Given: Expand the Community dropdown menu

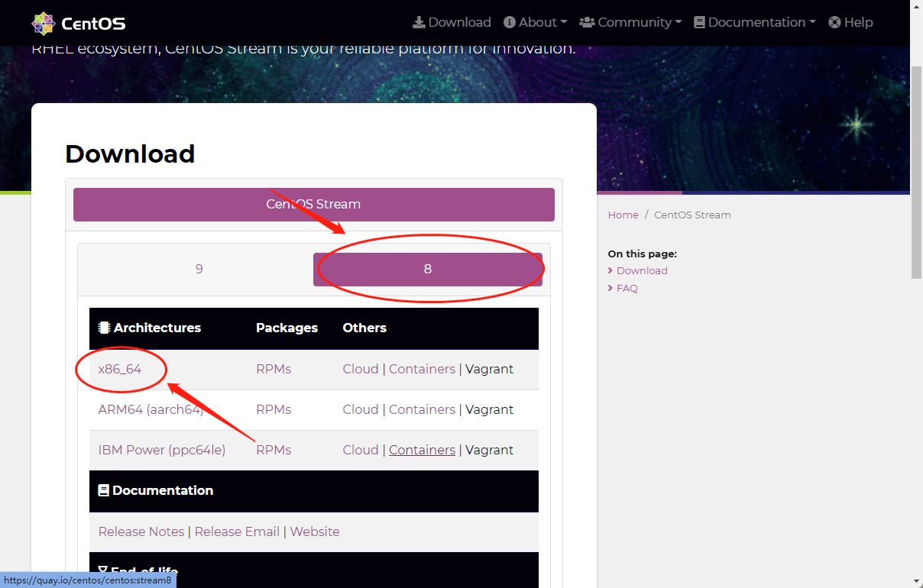Looking at the screenshot, I should point(630,22).
